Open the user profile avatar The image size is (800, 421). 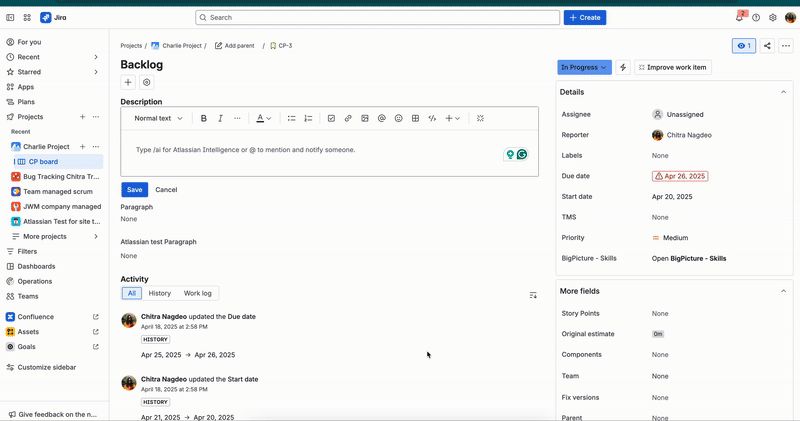pyautogui.click(x=790, y=17)
